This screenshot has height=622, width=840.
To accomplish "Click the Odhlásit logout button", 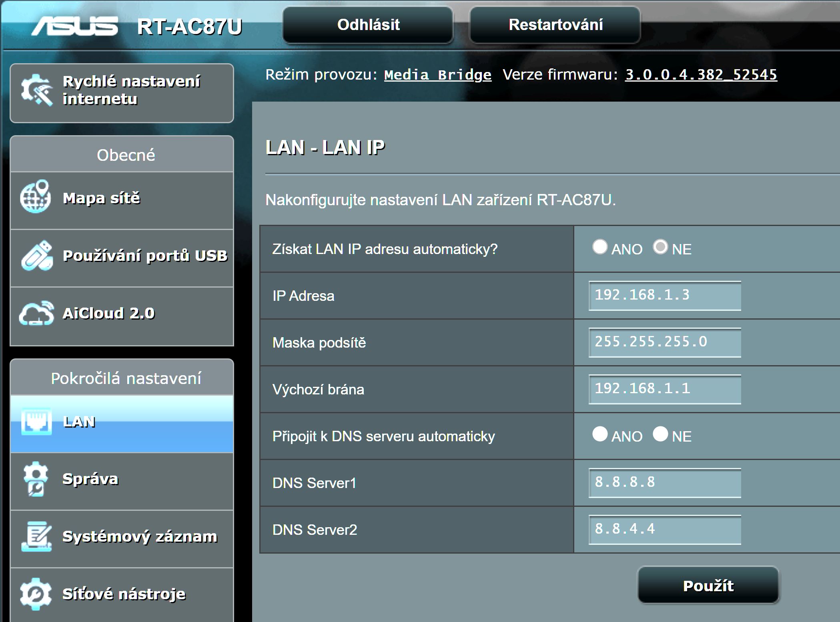I will click(368, 25).
